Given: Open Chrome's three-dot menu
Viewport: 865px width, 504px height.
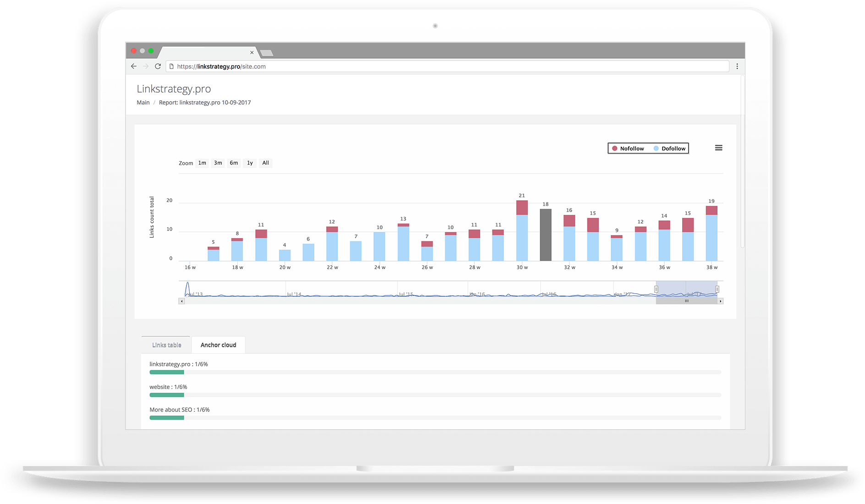Looking at the screenshot, I should point(737,66).
